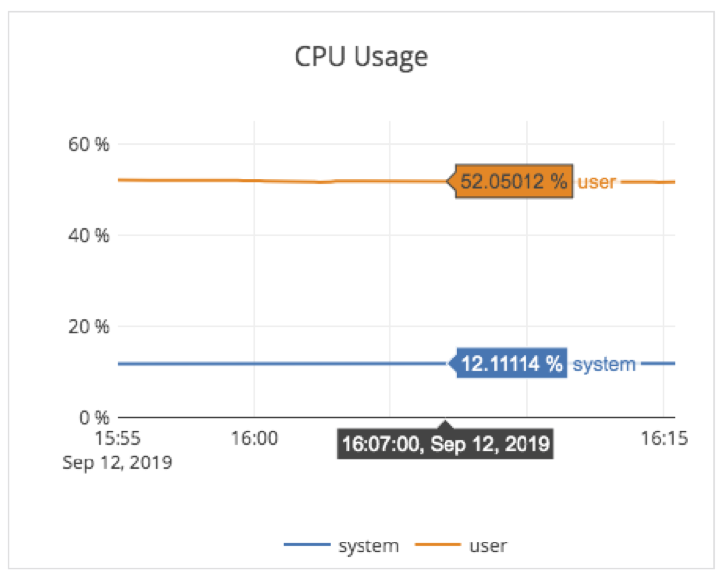Viewport: 728px width, 584px height.
Task: Click the 60 % y-axis label
Action: 88,145
